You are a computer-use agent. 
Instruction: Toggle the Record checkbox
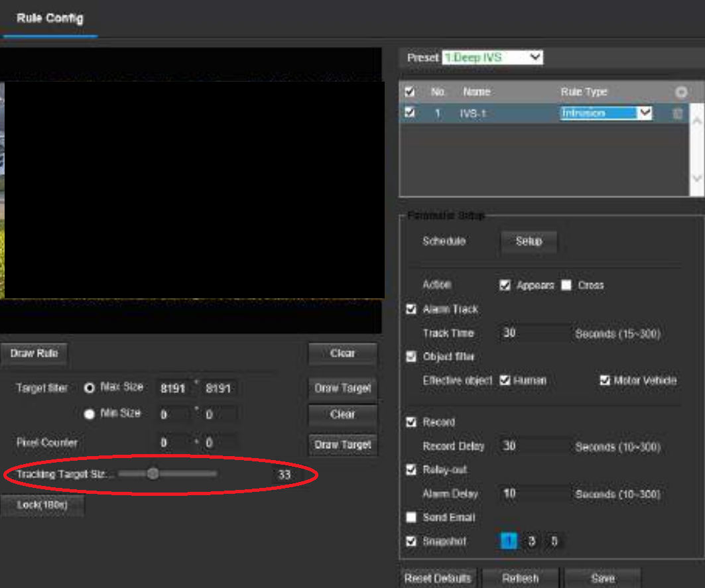pyautogui.click(x=411, y=422)
